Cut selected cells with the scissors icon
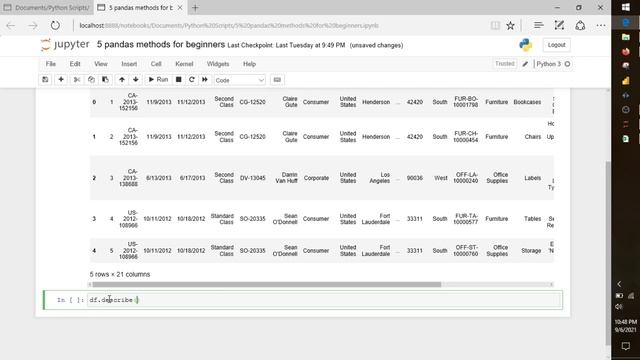 pyautogui.click(x=76, y=80)
